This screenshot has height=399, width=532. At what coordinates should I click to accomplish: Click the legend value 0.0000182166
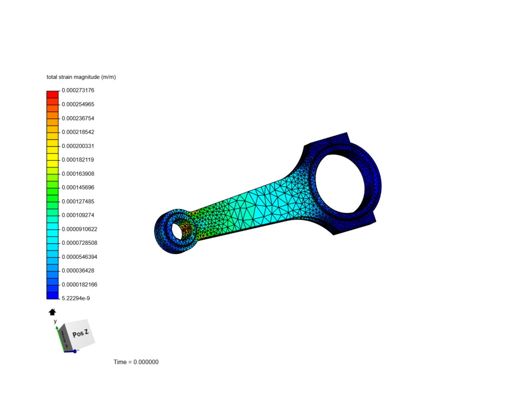pos(79,284)
